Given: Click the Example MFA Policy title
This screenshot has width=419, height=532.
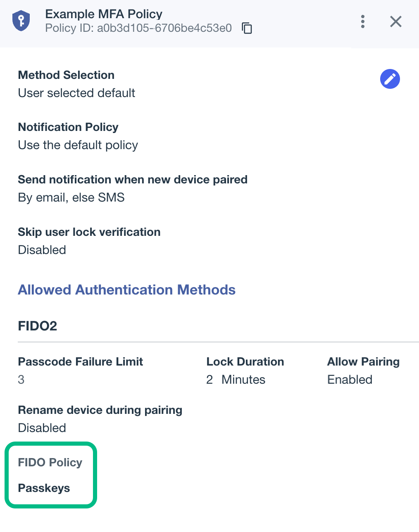Looking at the screenshot, I should [x=103, y=14].
